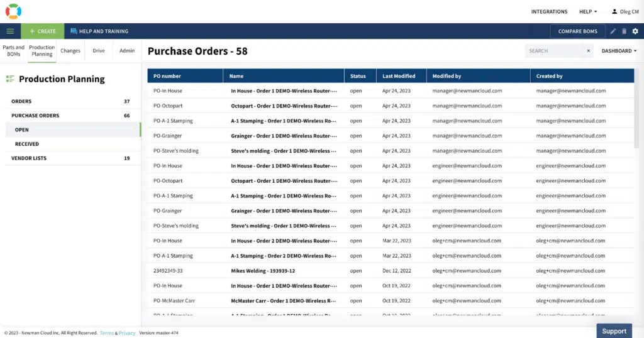Sort by Created by column

pyautogui.click(x=582, y=76)
